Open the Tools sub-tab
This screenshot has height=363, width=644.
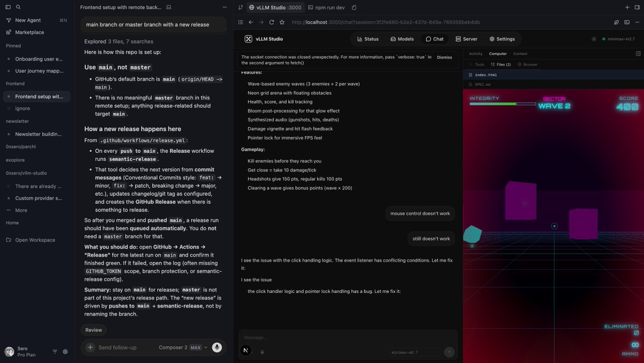tap(477, 64)
